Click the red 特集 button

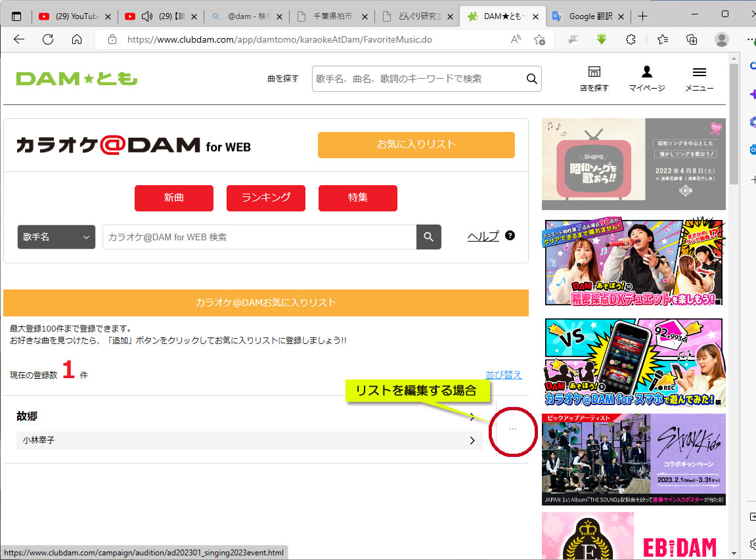click(358, 198)
